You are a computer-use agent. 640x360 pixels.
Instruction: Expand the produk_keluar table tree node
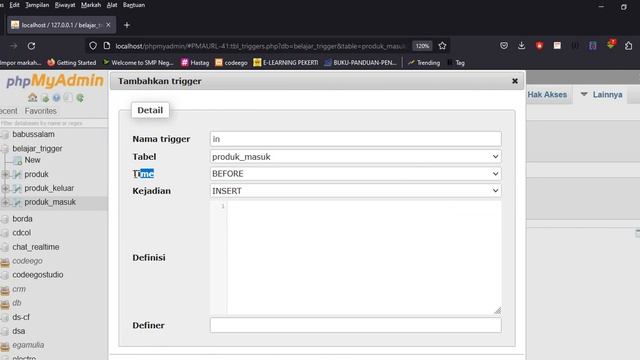coord(5,189)
